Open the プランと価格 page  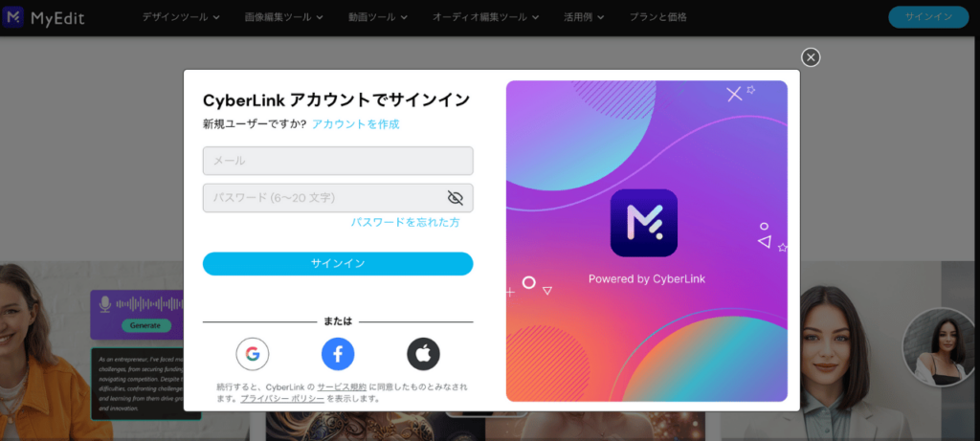point(658,17)
